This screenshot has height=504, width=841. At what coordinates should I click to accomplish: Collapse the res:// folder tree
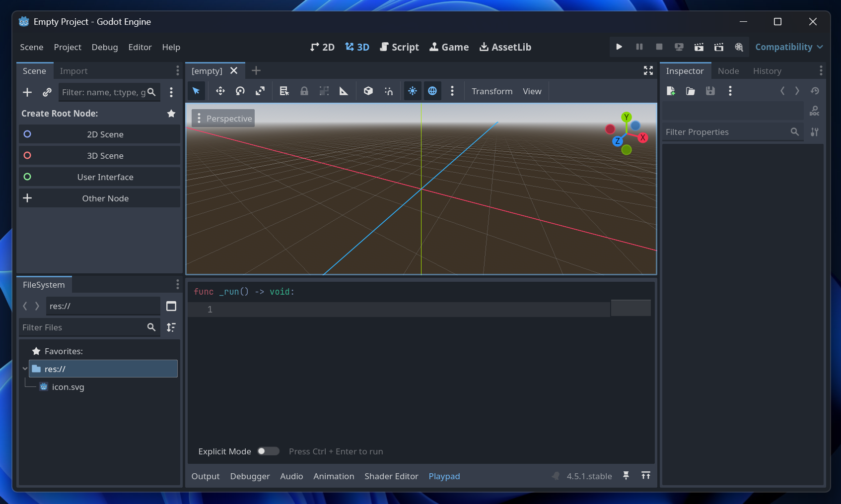25,369
